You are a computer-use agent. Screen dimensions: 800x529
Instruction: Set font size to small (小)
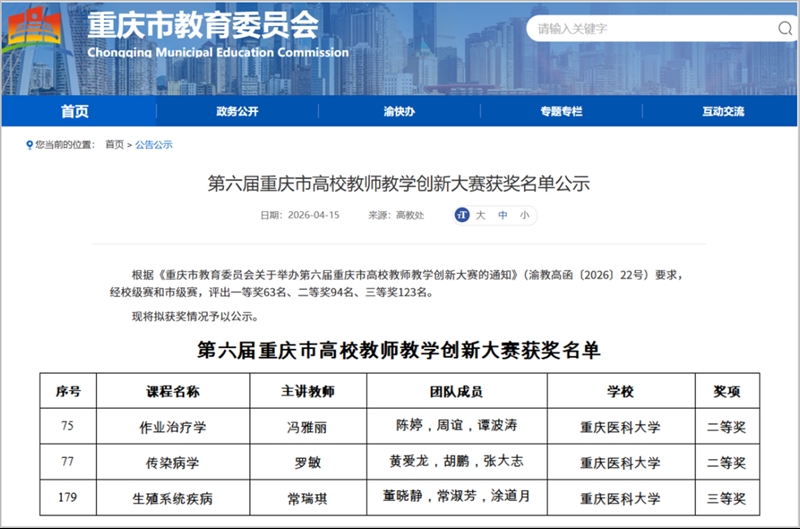click(524, 215)
